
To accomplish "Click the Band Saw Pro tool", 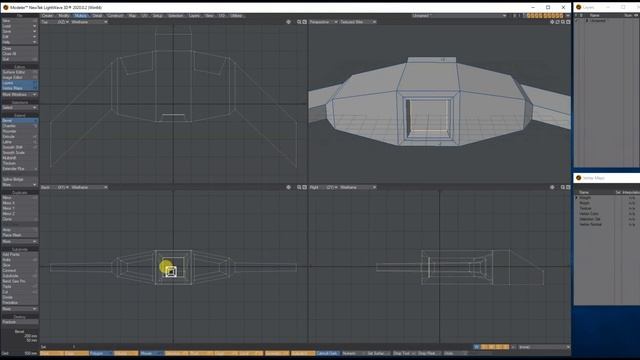I will (x=19, y=281).
